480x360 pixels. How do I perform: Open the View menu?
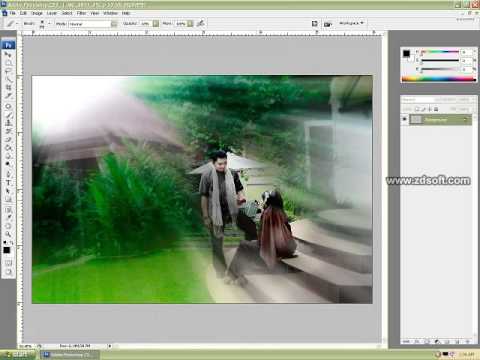click(95, 13)
